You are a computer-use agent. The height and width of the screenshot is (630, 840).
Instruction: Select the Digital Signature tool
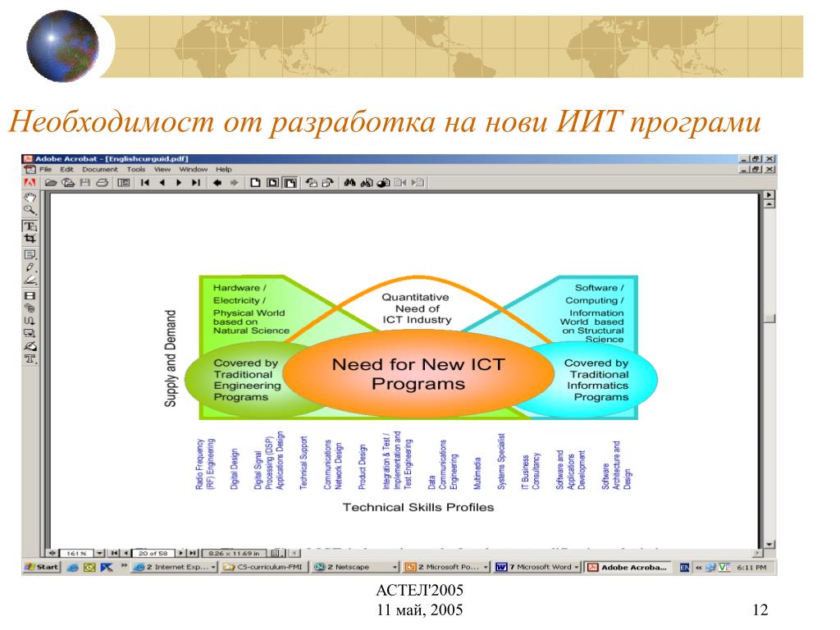point(30,346)
